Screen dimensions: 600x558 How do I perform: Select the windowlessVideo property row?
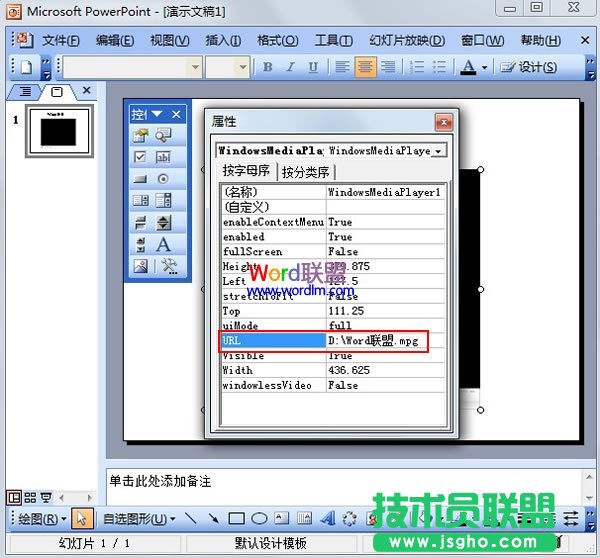coord(333,385)
